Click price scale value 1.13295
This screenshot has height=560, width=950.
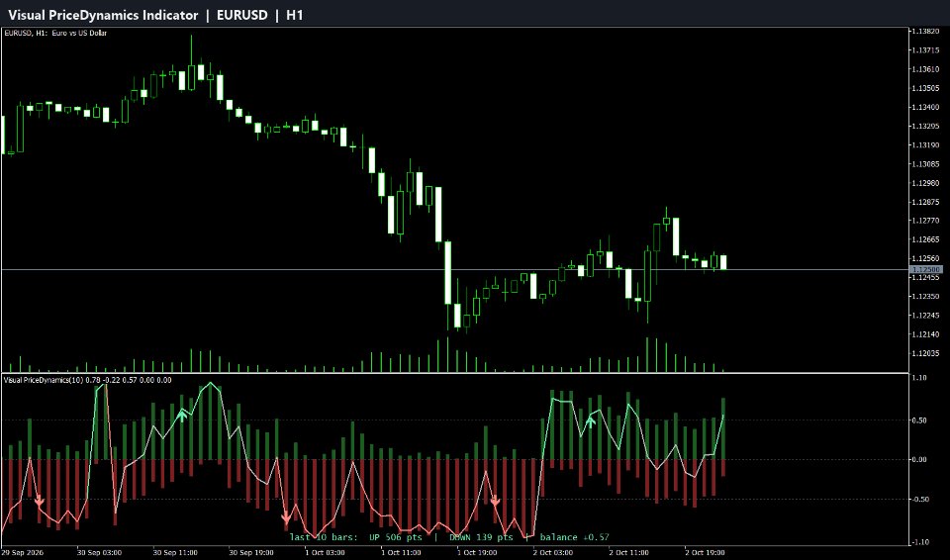click(926, 126)
